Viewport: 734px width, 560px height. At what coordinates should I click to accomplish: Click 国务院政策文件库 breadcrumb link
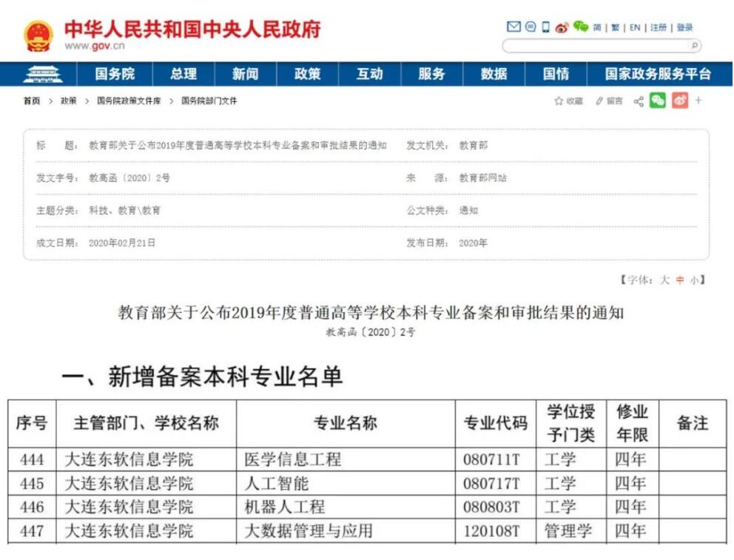pyautogui.click(x=129, y=101)
